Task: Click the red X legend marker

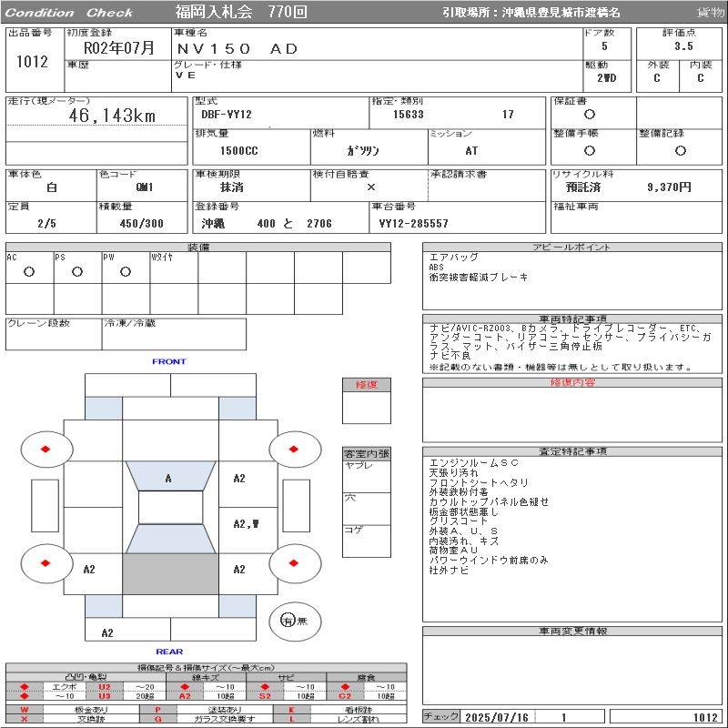Action: pyautogui.click(x=25, y=719)
